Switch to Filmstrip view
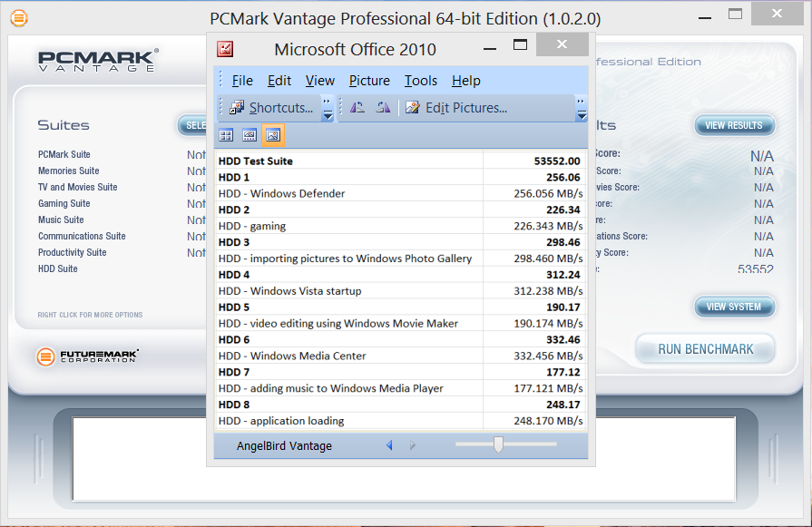The height and width of the screenshot is (527, 812). 249,135
